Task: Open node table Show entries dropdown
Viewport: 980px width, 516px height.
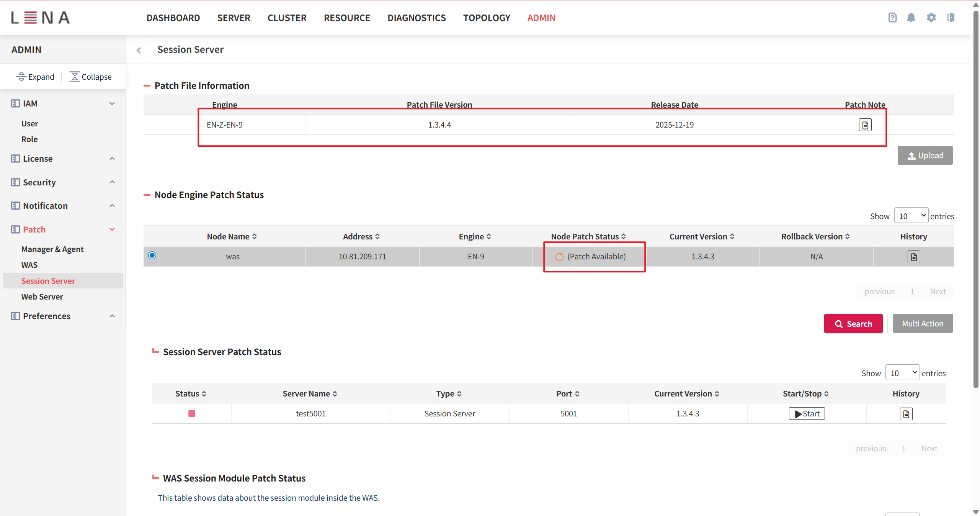Action: 911,216
